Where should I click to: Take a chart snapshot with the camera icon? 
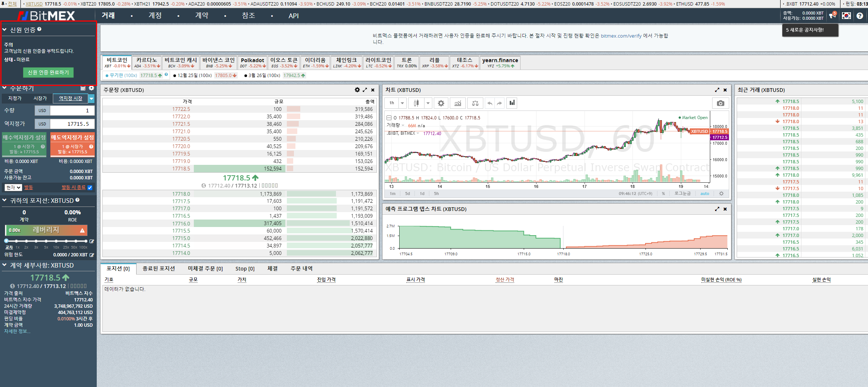pos(720,103)
